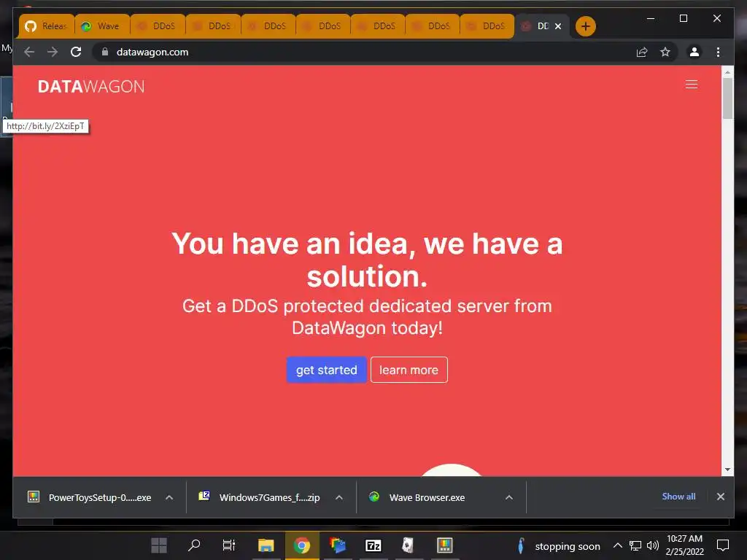Click the DATAWAGON logo
Image resolution: width=747 pixels, height=560 pixels.
pyautogui.click(x=91, y=87)
